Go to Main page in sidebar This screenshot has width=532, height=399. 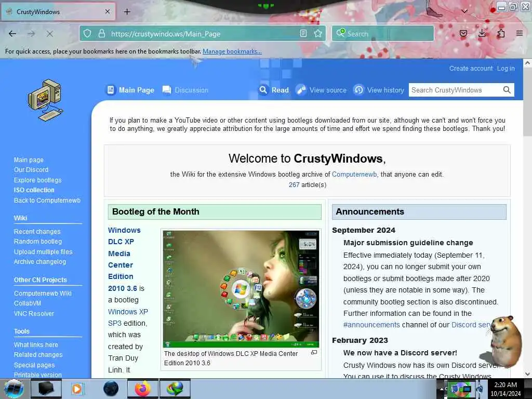[x=29, y=160]
